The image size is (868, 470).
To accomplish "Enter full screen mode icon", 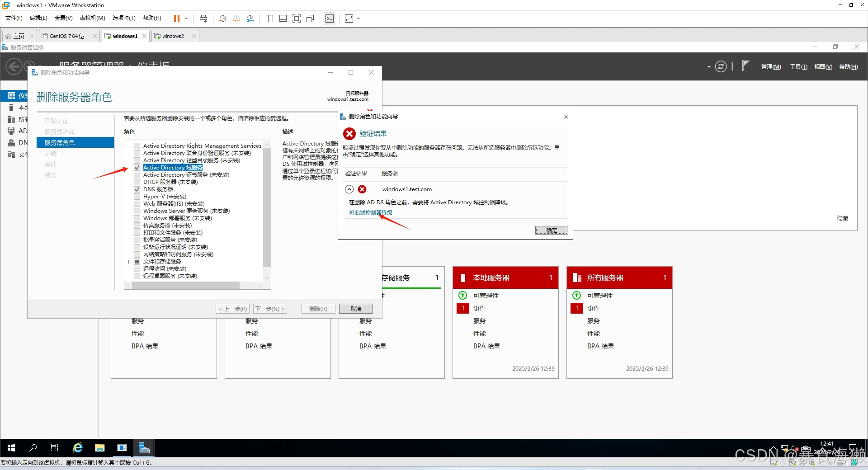I will [x=297, y=19].
